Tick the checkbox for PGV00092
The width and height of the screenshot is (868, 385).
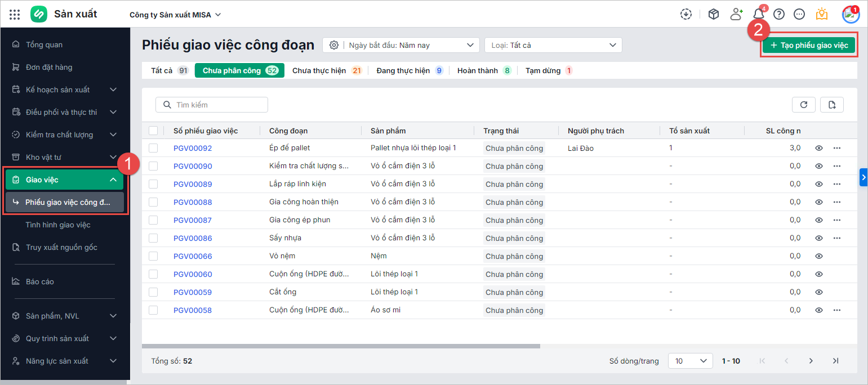pyautogui.click(x=153, y=148)
